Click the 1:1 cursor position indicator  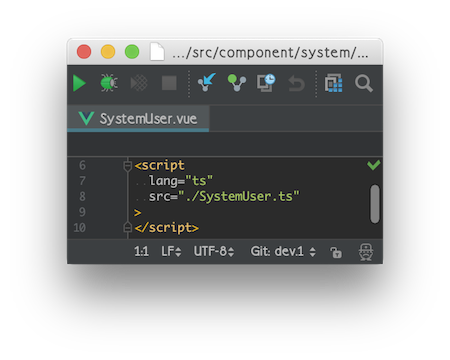click(x=141, y=251)
